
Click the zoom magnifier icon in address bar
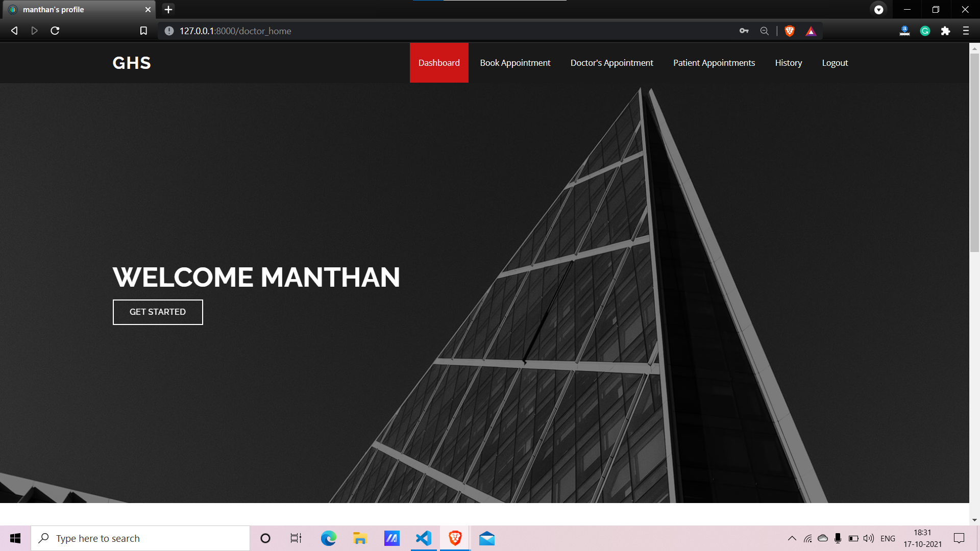click(x=764, y=31)
